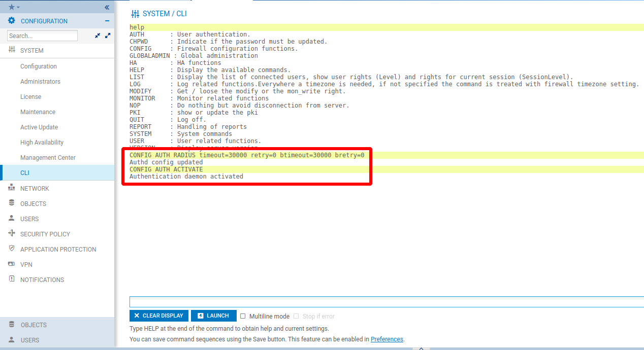Expand all menus with outward arrows icon

pos(108,36)
